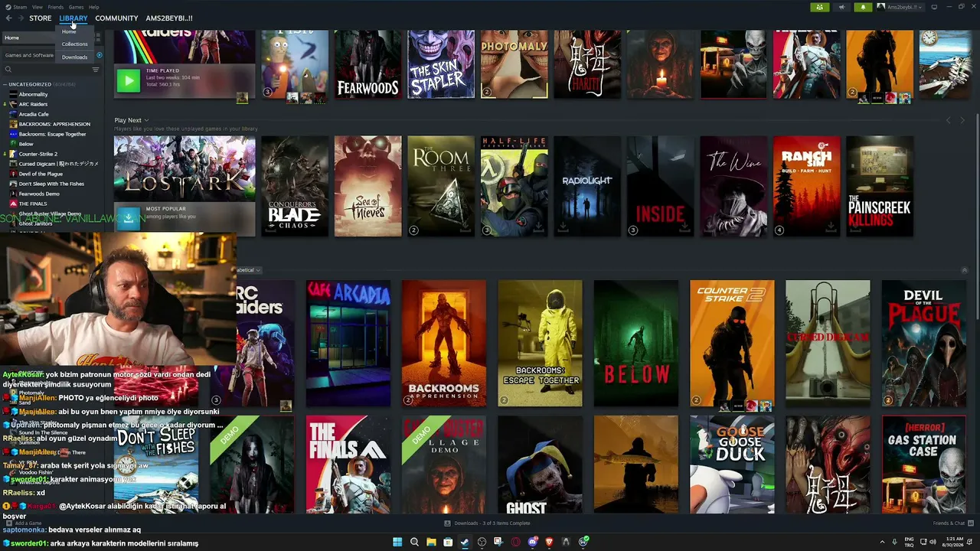Open the Friends menu
The height and width of the screenshot is (551, 980).
[x=56, y=7]
